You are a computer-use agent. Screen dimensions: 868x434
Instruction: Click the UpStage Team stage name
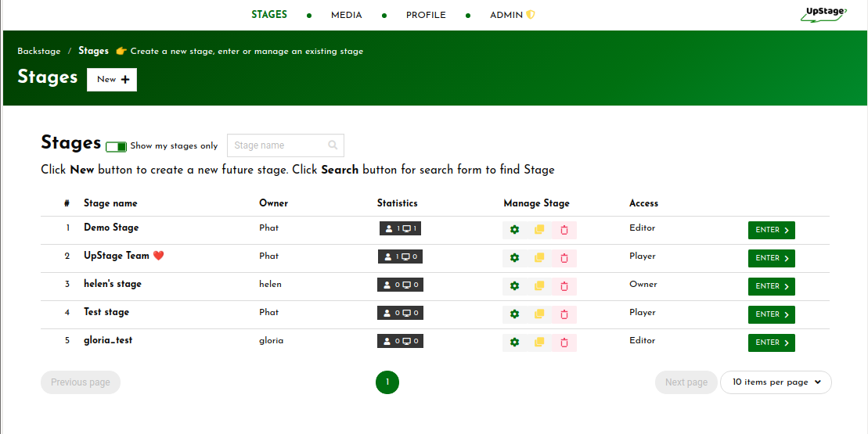[x=124, y=256]
